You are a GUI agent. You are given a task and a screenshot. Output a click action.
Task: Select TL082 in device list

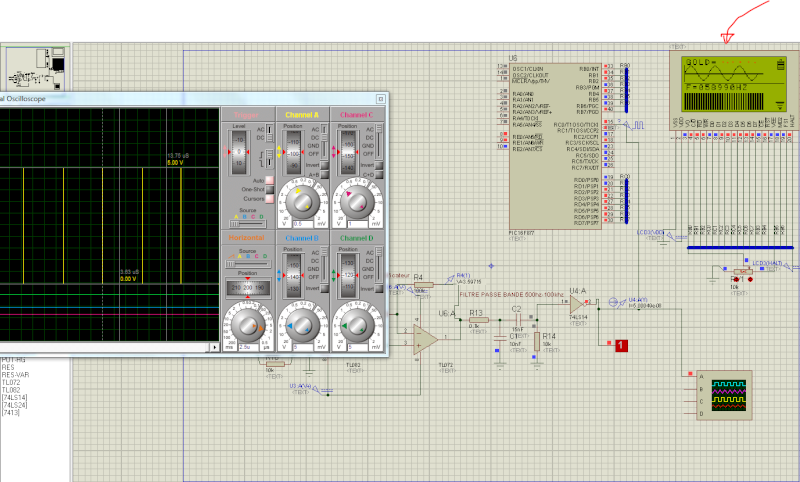[11, 390]
